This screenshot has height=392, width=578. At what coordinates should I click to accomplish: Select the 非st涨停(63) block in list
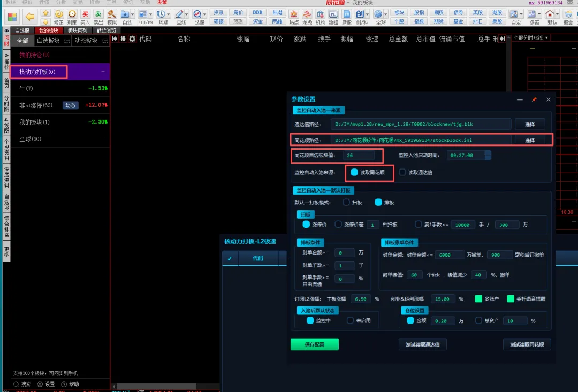[x=60, y=105]
